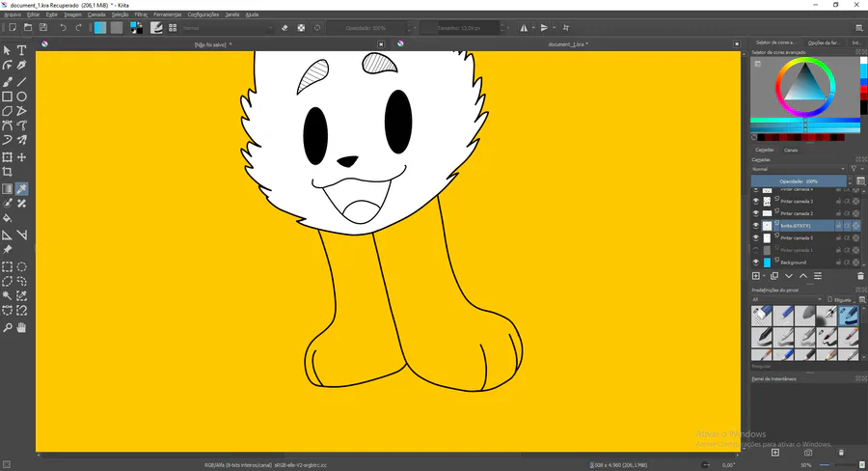Select the Polygon tool
Image resolution: width=868 pixels, height=471 pixels.
[7, 111]
